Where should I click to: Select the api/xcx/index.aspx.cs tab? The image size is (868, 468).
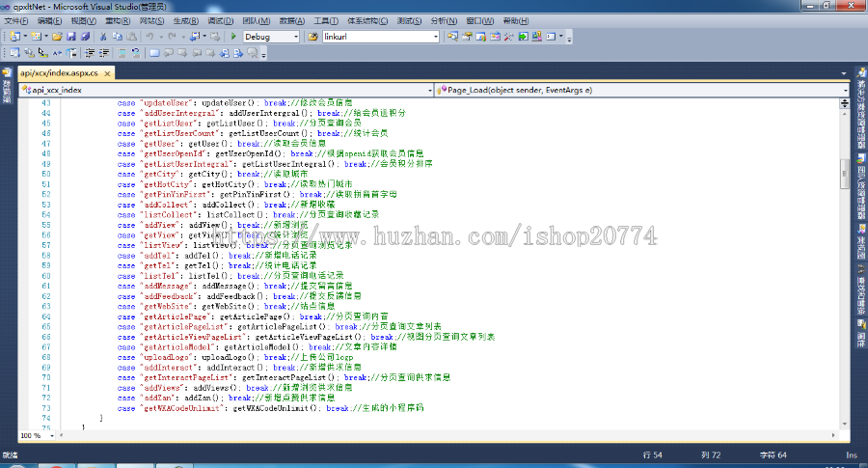point(60,72)
